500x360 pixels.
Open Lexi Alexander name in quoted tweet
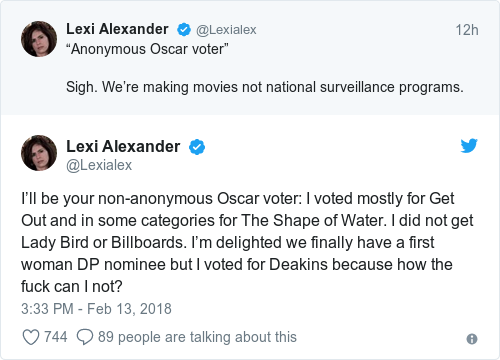click(117, 29)
